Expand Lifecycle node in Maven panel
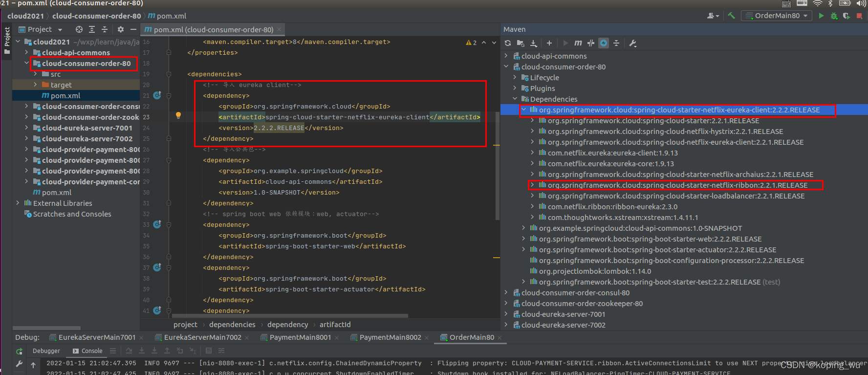This screenshot has width=868, height=375. [x=515, y=77]
